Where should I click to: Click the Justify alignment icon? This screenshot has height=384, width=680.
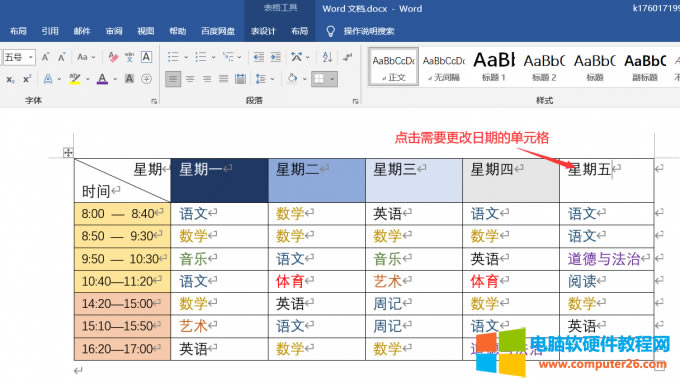click(x=223, y=79)
